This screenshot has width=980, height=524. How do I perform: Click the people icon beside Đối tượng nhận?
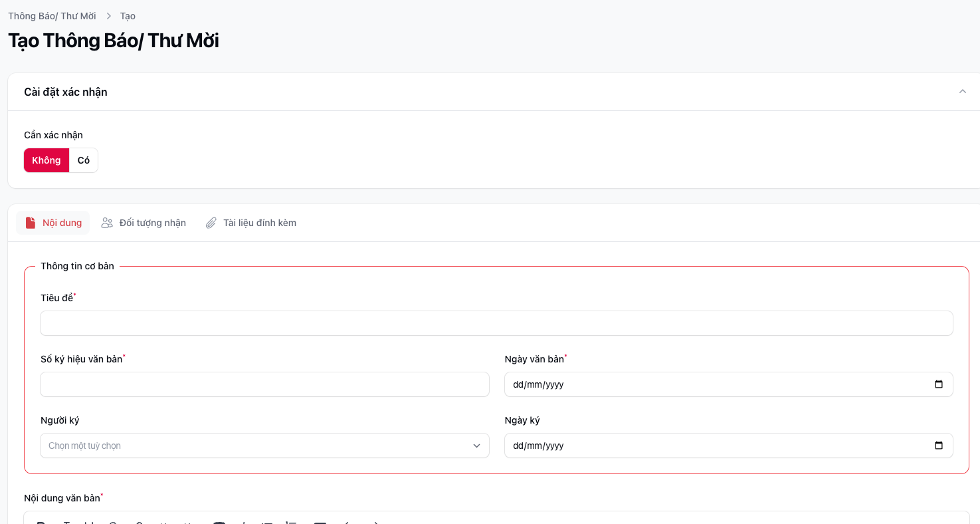pyautogui.click(x=107, y=223)
